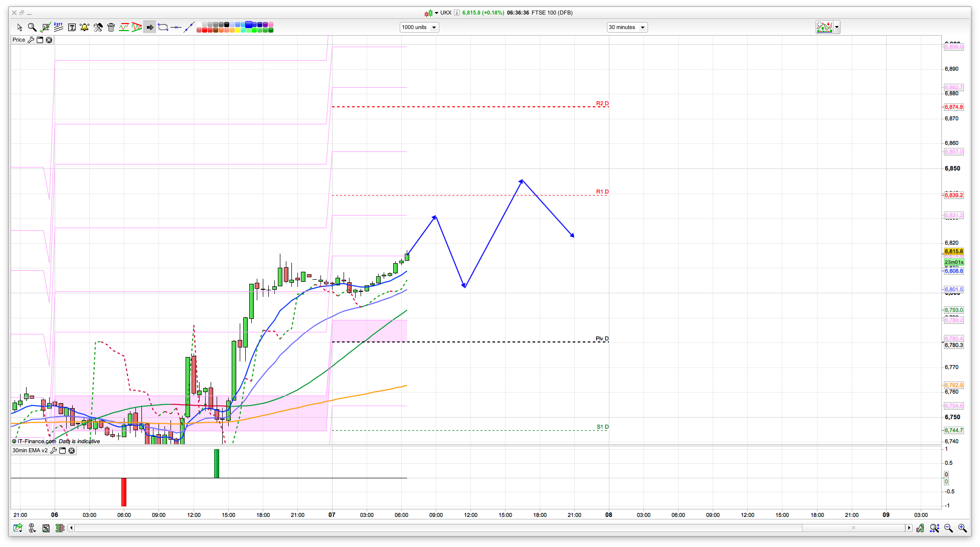
Task: Select the arrow drawing tool
Action: 150,27
